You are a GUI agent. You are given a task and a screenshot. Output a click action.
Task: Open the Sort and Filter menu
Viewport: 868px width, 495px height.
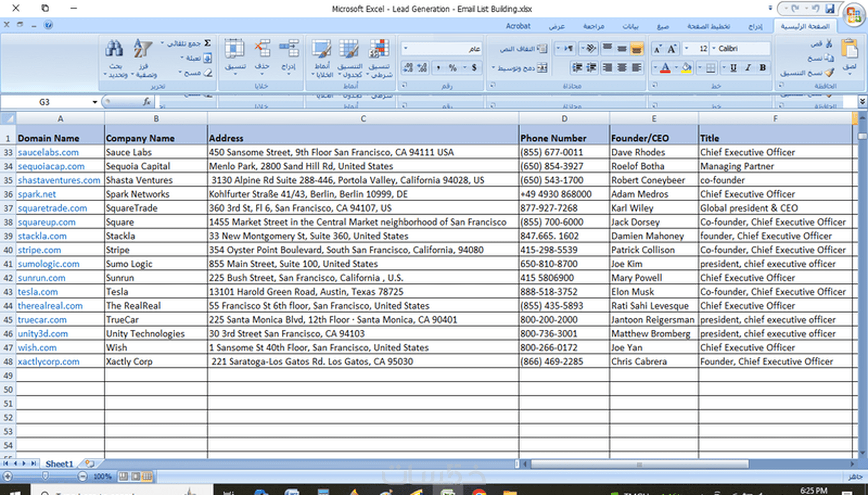pyautogui.click(x=144, y=59)
